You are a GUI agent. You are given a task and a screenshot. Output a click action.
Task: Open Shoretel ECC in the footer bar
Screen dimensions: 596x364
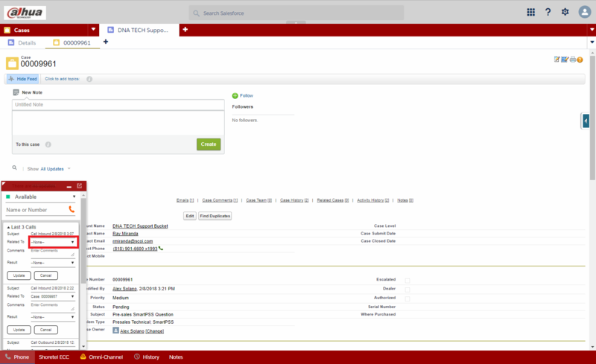[54, 357]
